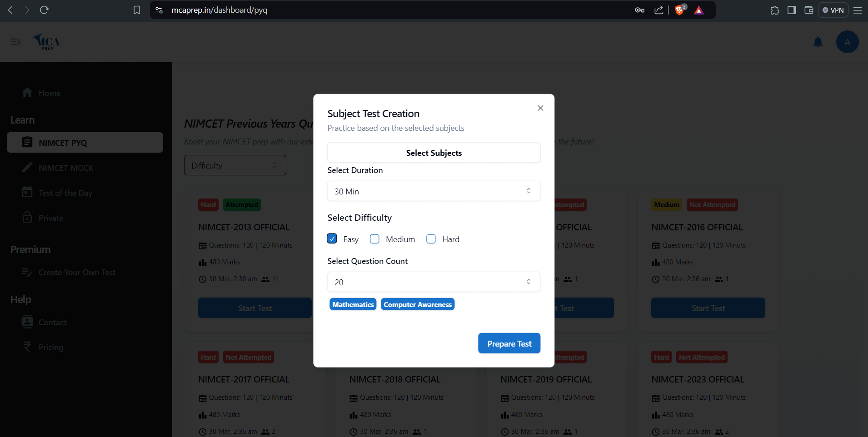The height and width of the screenshot is (437, 868).
Task: Click the Select Subjects button
Action: point(434,153)
